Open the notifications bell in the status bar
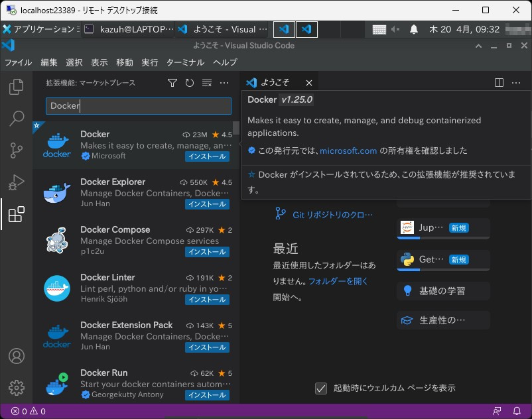Viewport: 532px width, 419px height. tap(517, 411)
